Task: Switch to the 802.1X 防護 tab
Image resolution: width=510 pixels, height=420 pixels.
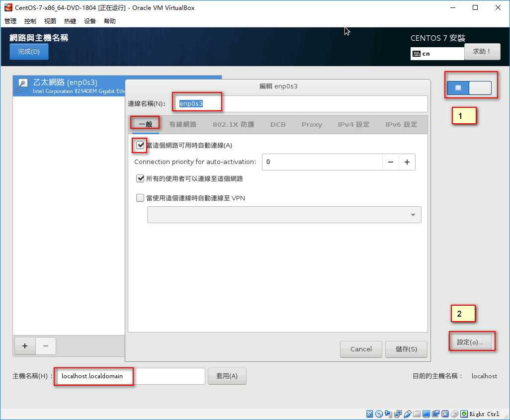Action: (234, 124)
